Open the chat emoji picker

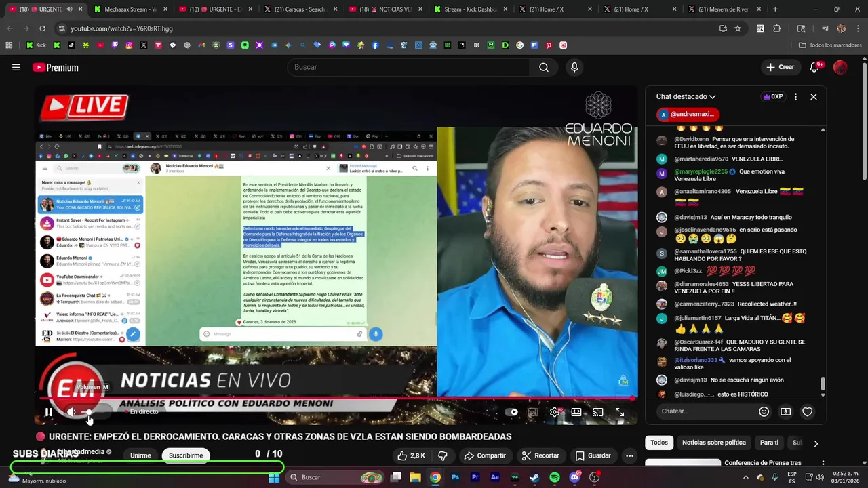point(764,411)
